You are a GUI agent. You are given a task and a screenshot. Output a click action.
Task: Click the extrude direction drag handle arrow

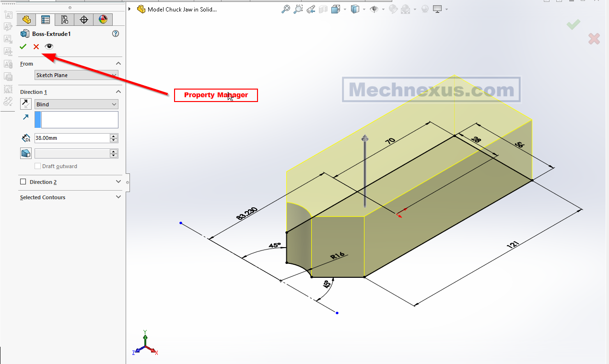pyautogui.click(x=365, y=139)
